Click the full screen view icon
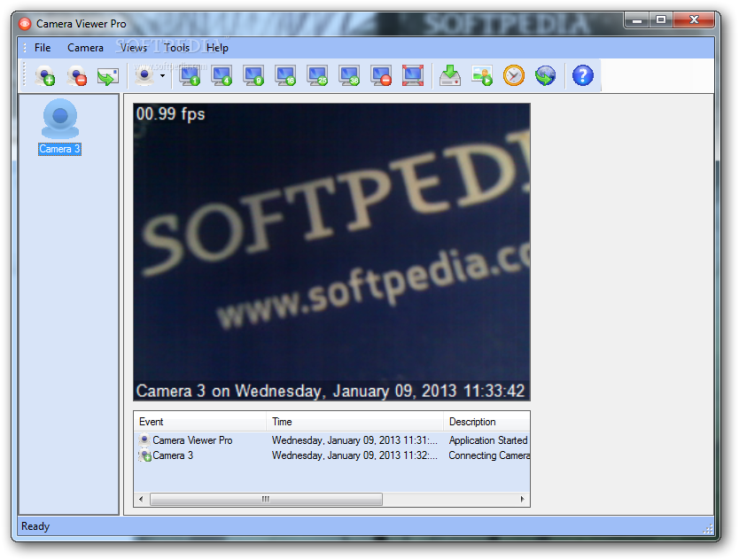This screenshot has width=739, height=560. tap(413, 75)
